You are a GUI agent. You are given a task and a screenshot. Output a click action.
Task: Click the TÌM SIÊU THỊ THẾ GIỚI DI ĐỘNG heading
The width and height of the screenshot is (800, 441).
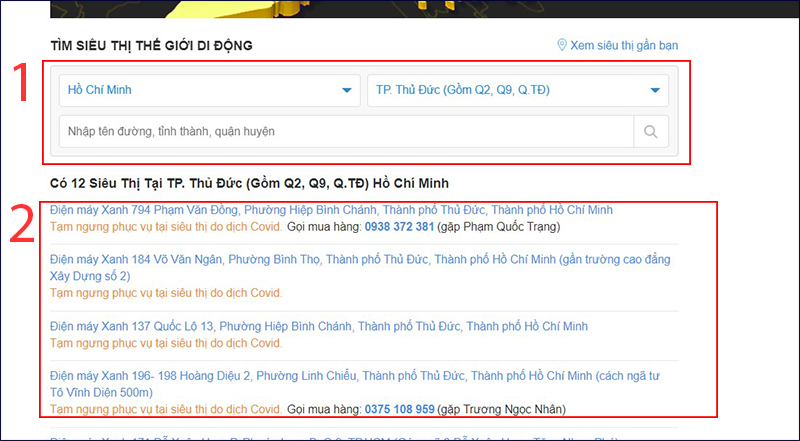coord(152,45)
